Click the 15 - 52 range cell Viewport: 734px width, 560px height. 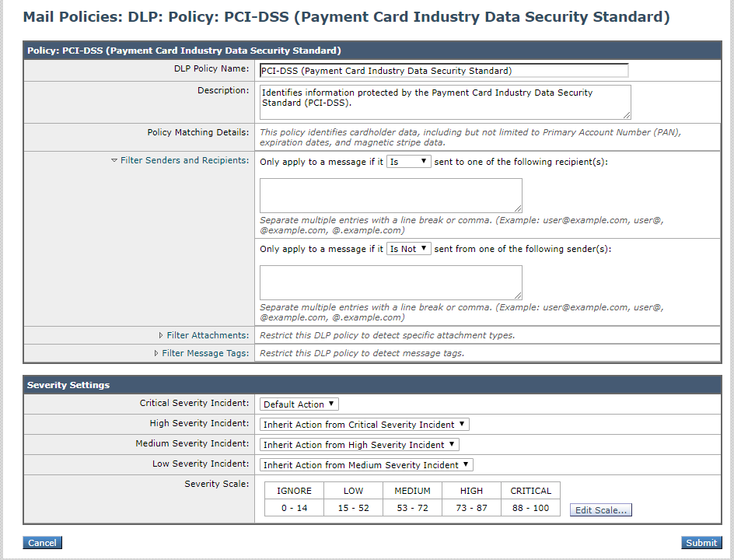click(x=353, y=508)
